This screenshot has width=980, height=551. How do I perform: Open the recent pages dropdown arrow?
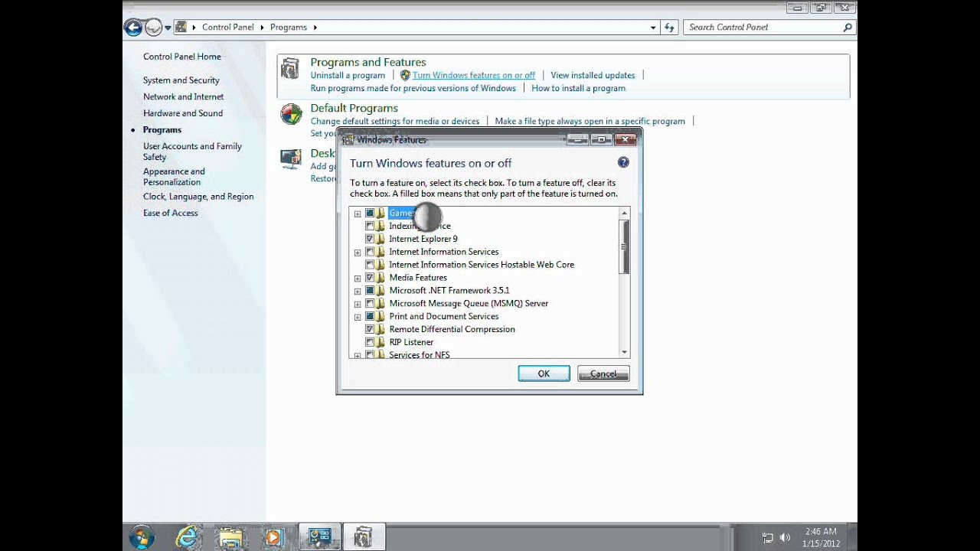168,28
